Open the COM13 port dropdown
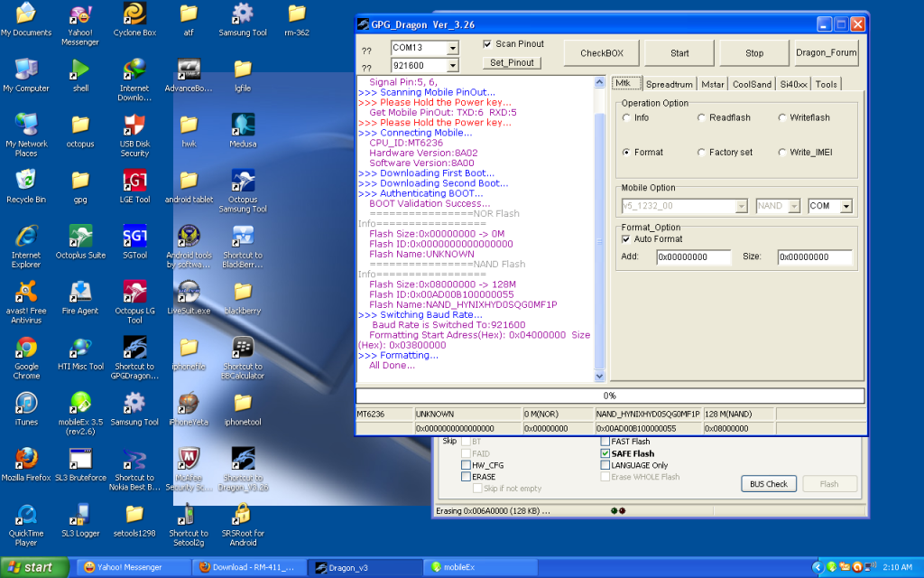Viewport: 924px width, 578px height. pyautogui.click(x=453, y=48)
